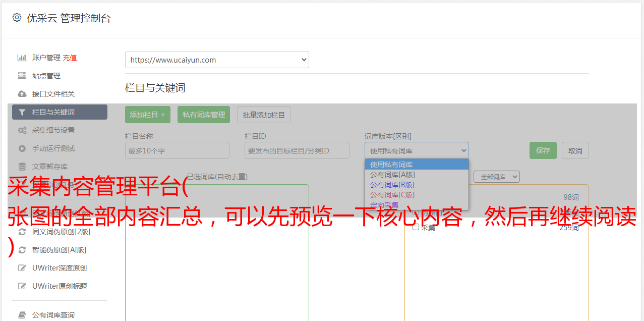Screen dimensions: 644x321
Task: Click the cogs icon for 采集细节设置
Action: point(22,130)
